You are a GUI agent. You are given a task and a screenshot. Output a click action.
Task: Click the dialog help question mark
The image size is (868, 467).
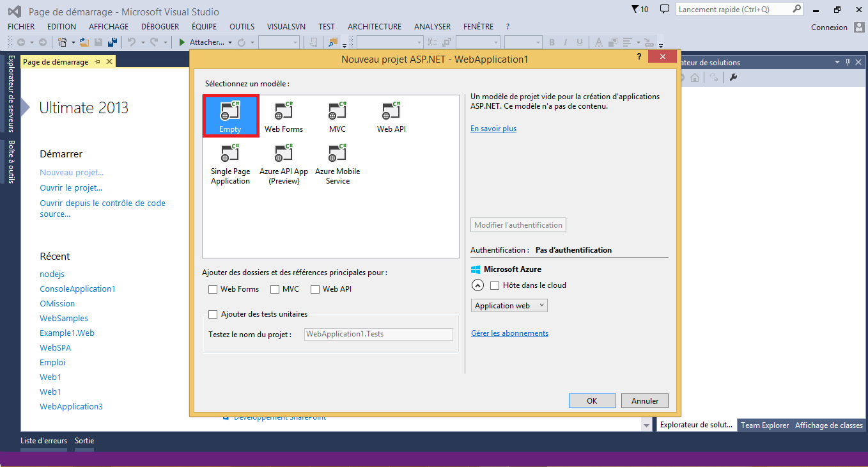pos(639,56)
